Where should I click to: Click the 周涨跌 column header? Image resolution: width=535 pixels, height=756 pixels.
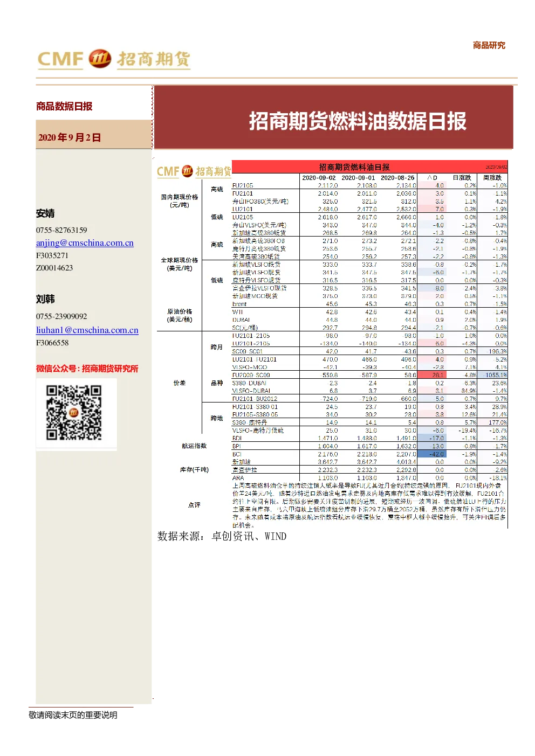click(x=492, y=178)
